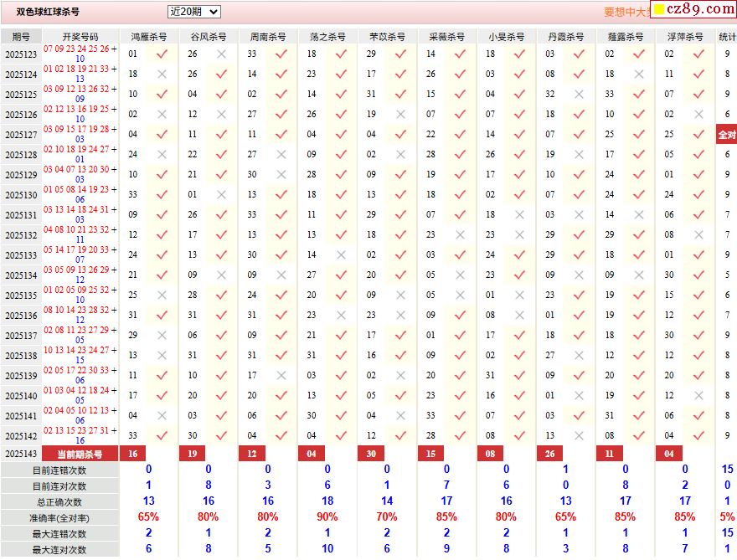Click the red 当前期杀号 label
The width and height of the screenshot is (737, 560).
[x=80, y=454]
